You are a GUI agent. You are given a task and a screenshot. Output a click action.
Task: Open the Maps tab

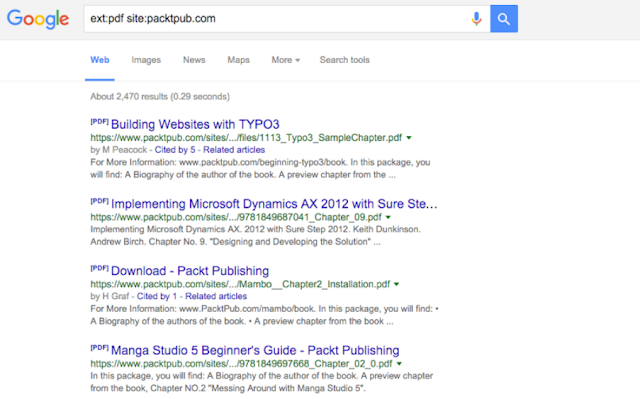(x=238, y=60)
